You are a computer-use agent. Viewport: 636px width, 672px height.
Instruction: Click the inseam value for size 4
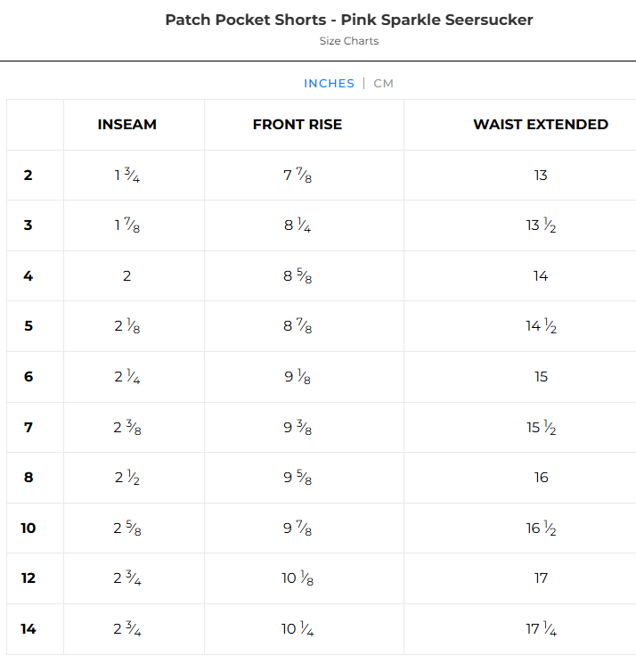click(x=126, y=276)
